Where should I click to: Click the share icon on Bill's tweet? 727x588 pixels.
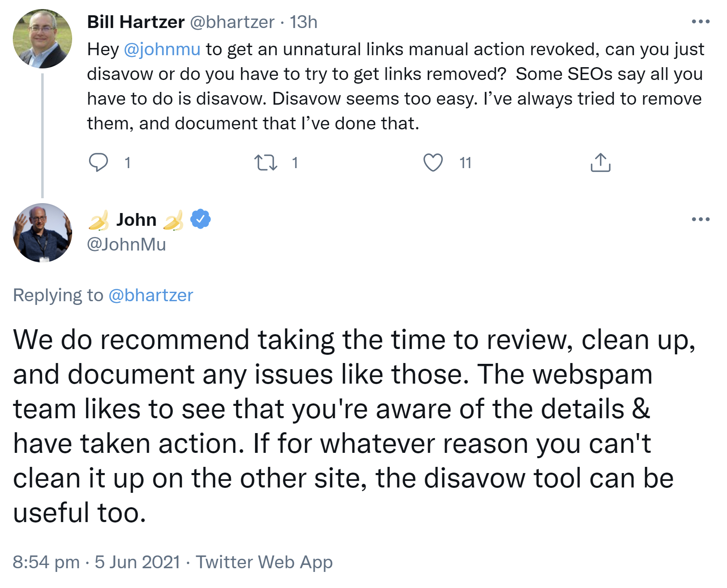coord(600,162)
